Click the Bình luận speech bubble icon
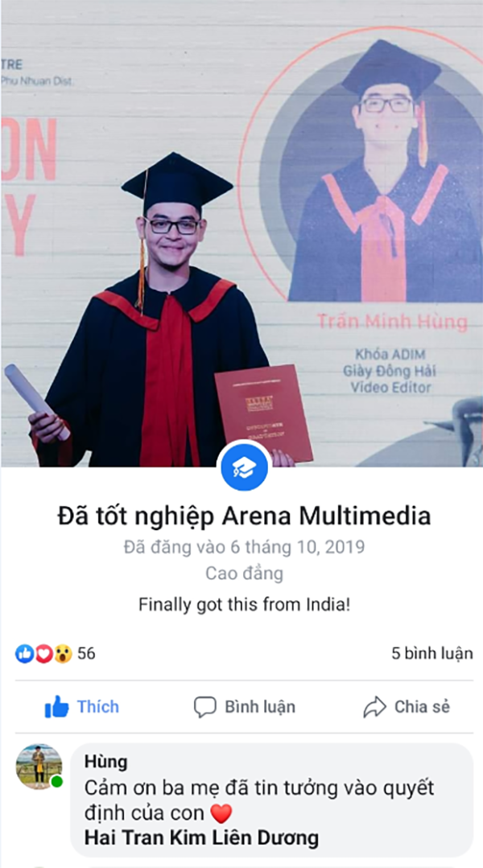Viewport: 483px width, 868px height. [x=204, y=707]
